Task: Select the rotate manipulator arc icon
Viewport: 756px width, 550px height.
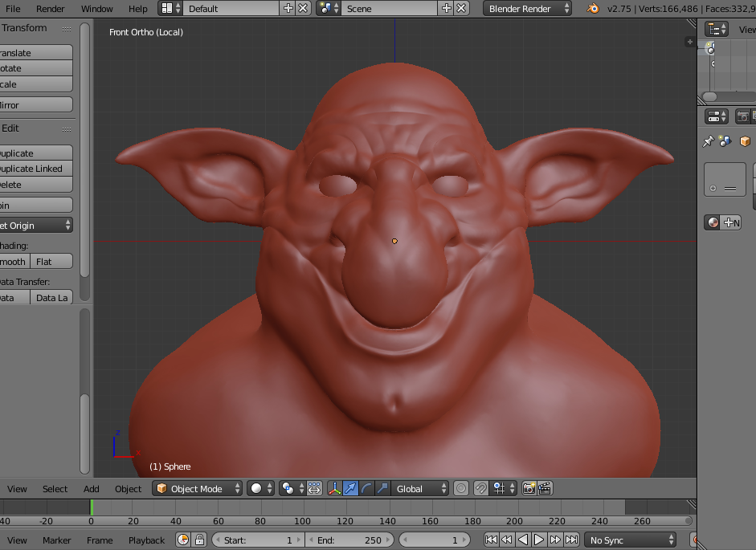Action: point(366,488)
